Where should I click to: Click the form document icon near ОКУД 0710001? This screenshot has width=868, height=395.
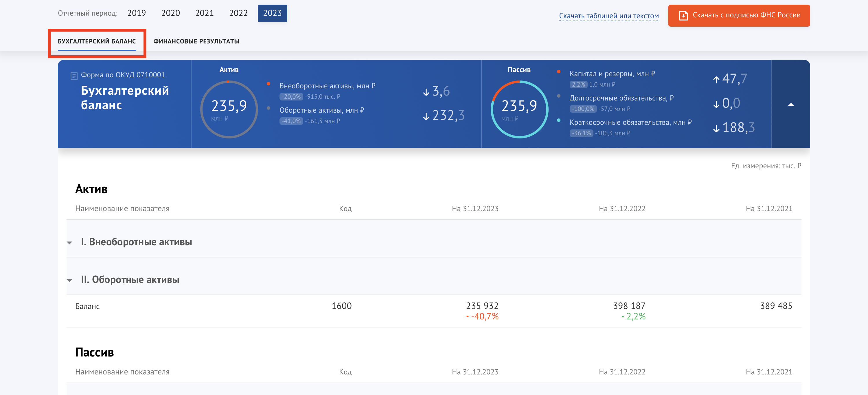point(74,76)
